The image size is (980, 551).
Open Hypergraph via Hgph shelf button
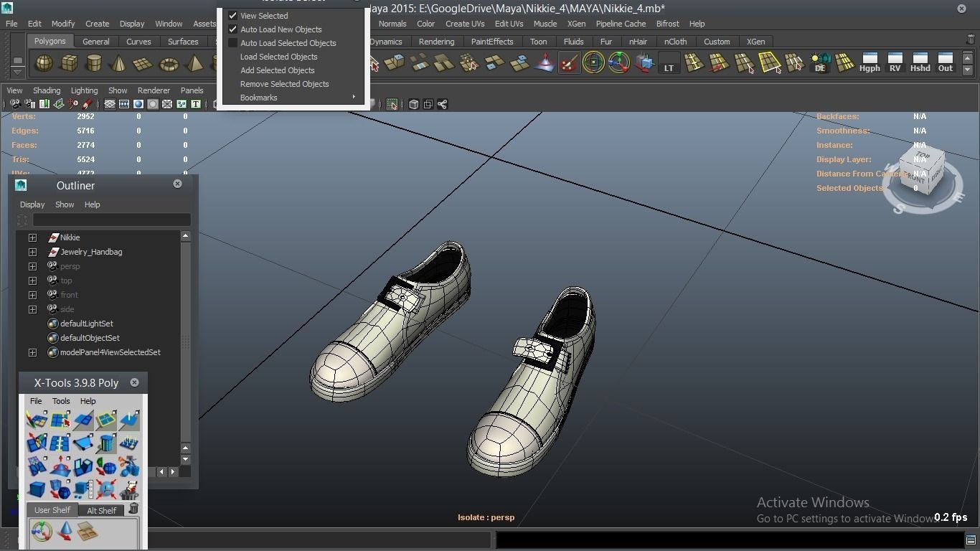pos(870,63)
